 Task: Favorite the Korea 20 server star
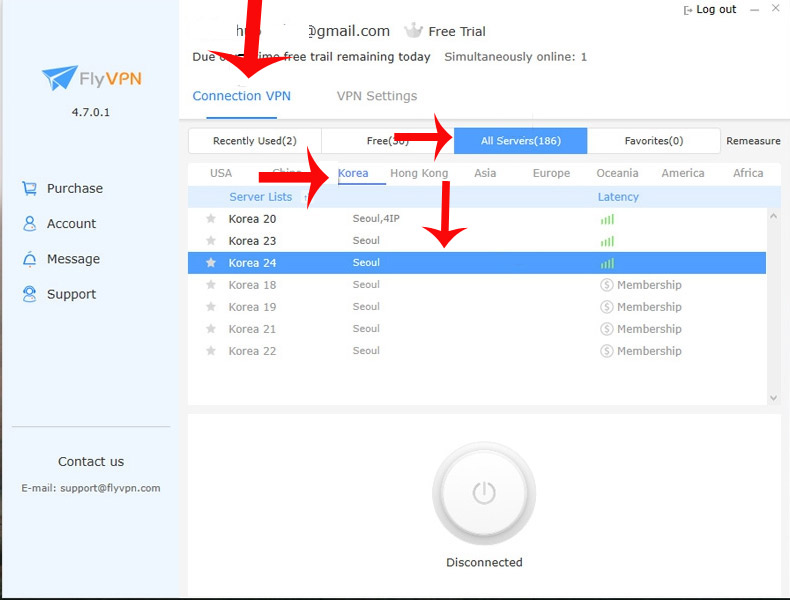coord(210,219)
